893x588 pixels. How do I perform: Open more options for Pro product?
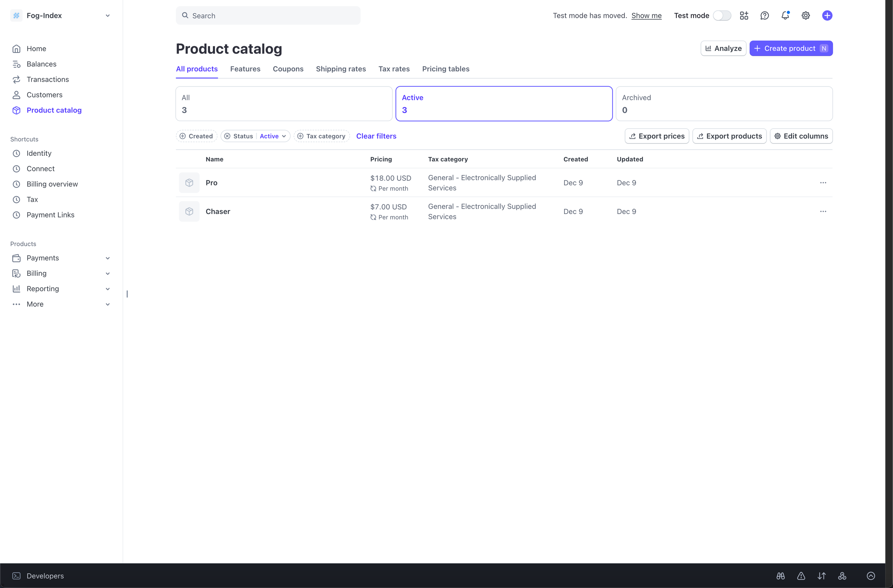[x=823, y=183]
